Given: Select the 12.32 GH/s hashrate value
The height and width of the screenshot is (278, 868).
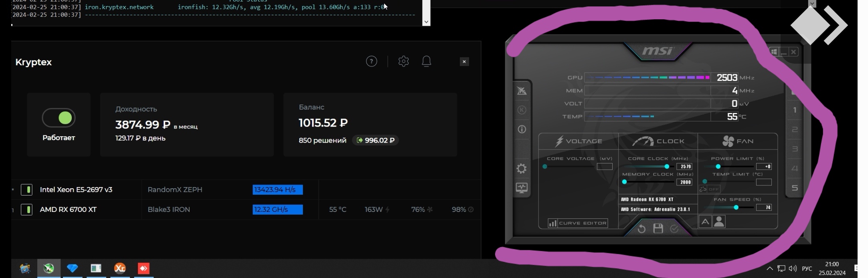Looking at the screenshot, I should click(x=277, y=210).
